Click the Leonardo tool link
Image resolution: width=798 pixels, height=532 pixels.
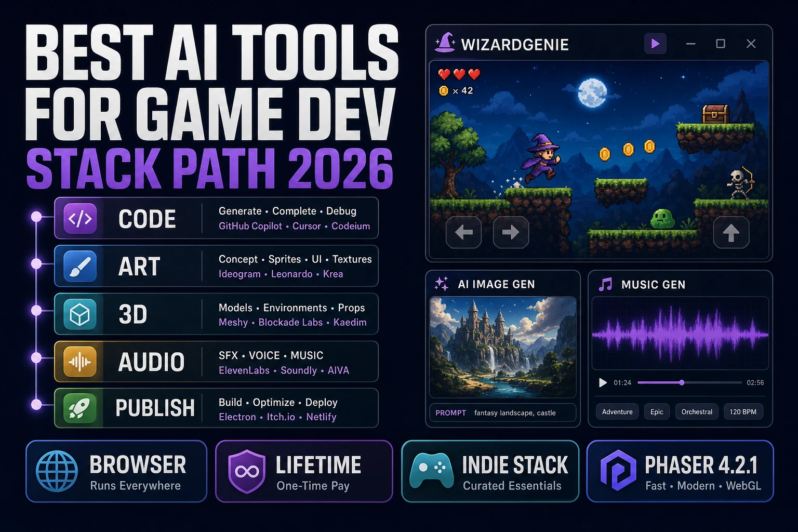[291, 274]
